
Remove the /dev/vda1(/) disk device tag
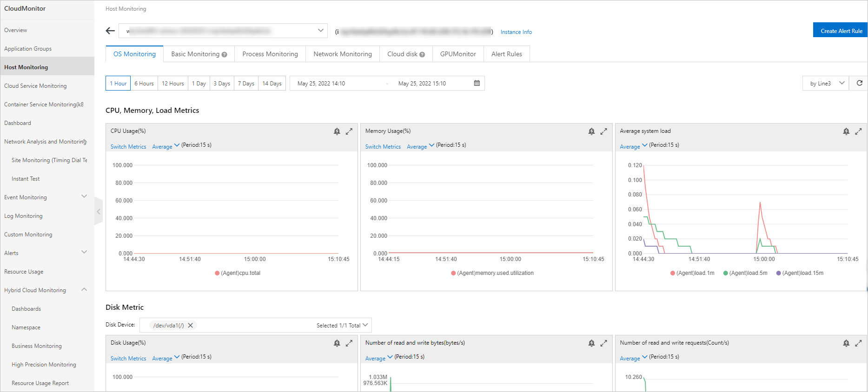point(190,326)
